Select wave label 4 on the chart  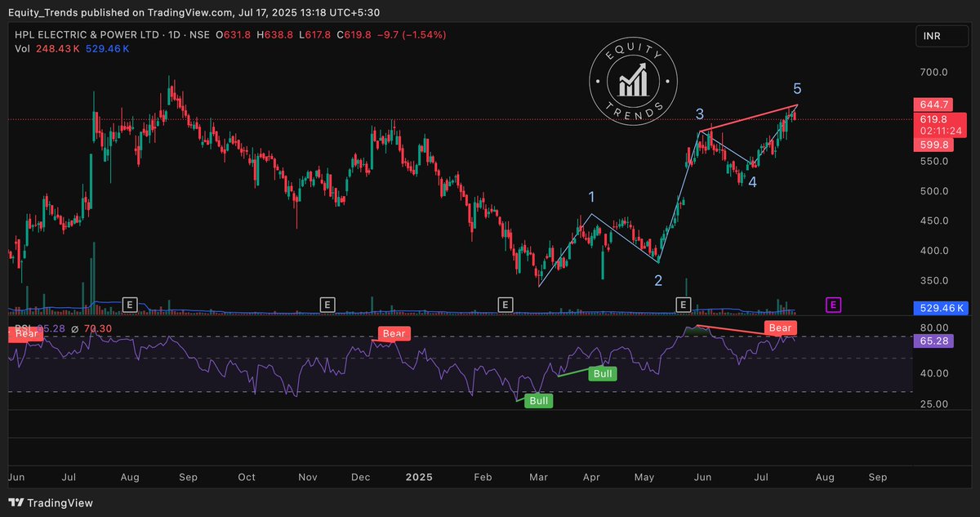(752, 183)
